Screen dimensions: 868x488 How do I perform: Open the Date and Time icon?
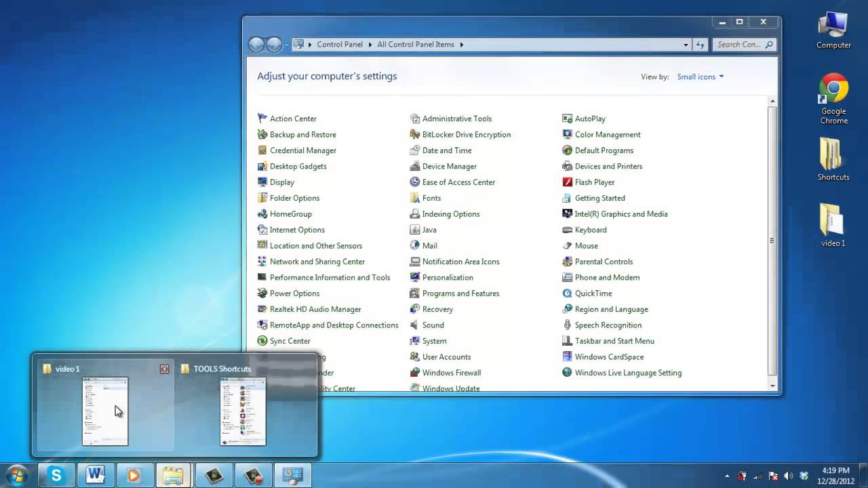(415, 150)
